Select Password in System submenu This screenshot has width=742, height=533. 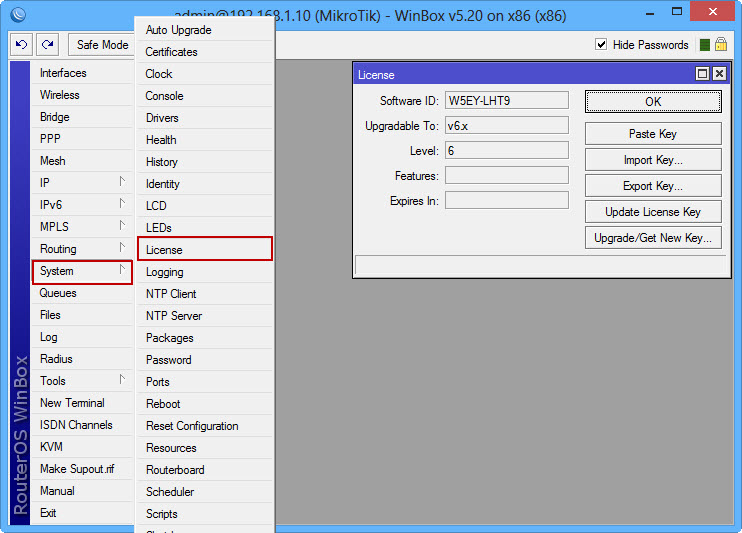pos(205,360)
